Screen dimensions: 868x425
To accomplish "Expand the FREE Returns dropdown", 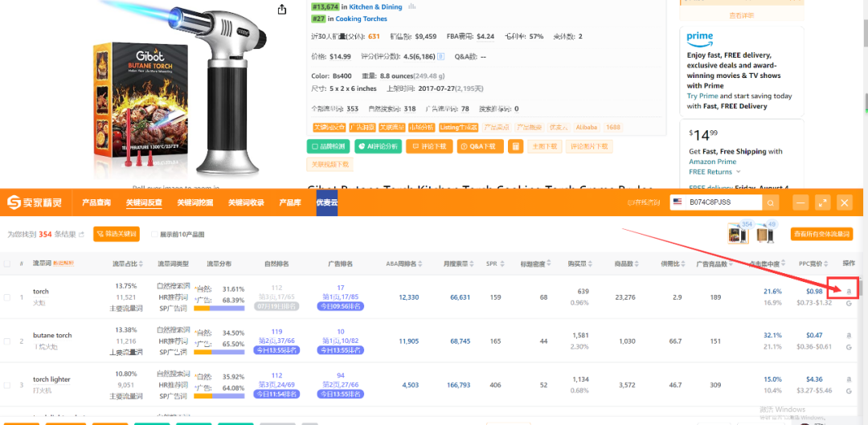I will [715, 172].
